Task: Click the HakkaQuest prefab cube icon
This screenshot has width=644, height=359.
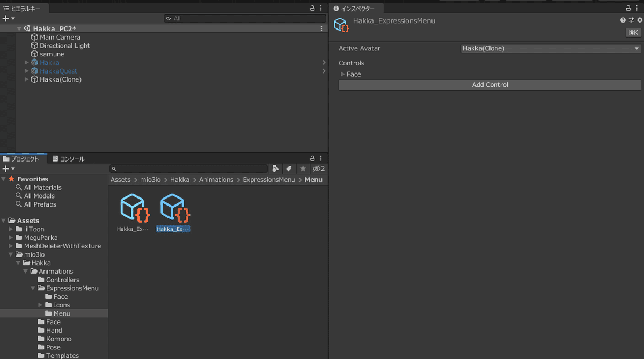Action: tap(34, 71)
